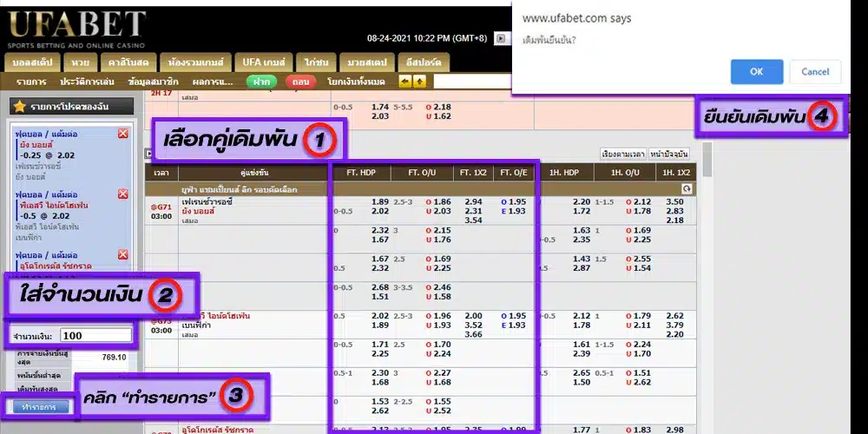The image size is (868, 434).
Task: Select the 1.43 odds in 1H. HDP
Action: [582, 259]
